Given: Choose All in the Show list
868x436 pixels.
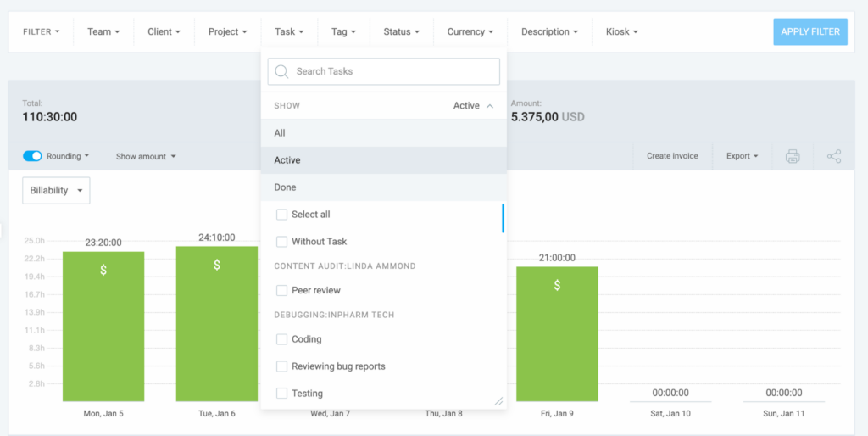Looking at the screenshot, I should pyautogui.click(x=280, y=133).
